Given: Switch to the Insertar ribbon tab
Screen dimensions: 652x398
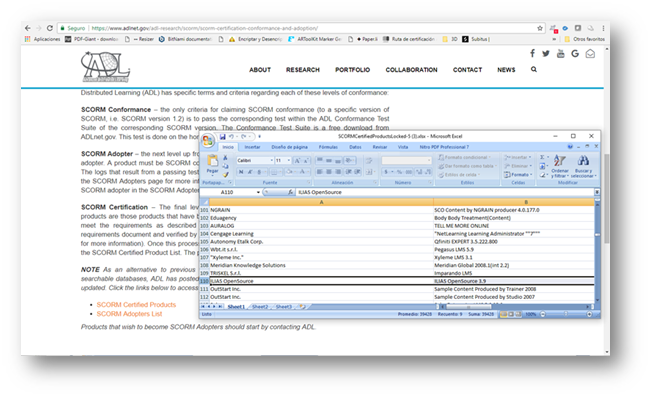Looking at the screenshot, I should point(252,147).
